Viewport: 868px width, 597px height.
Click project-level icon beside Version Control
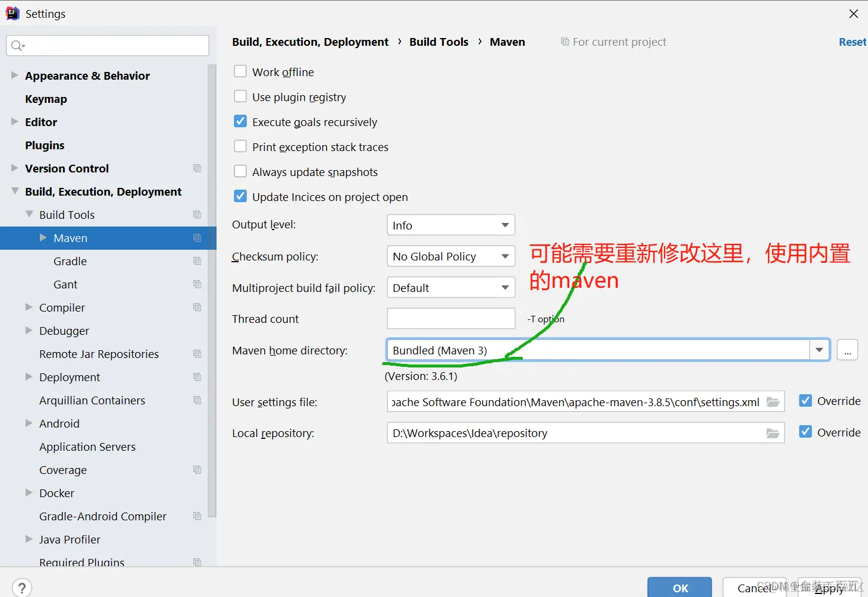click(198, 168)
